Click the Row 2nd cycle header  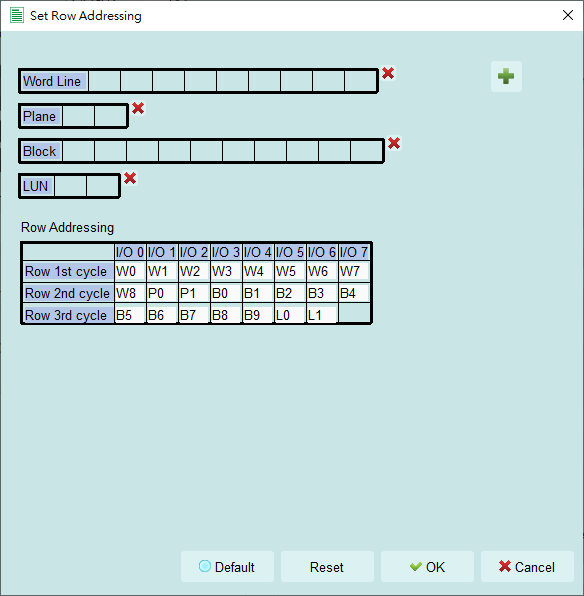pos(68,293)
